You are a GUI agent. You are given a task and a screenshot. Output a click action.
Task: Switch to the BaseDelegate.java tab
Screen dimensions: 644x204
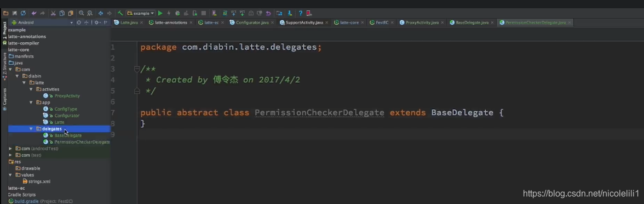(x=472, y=22)
